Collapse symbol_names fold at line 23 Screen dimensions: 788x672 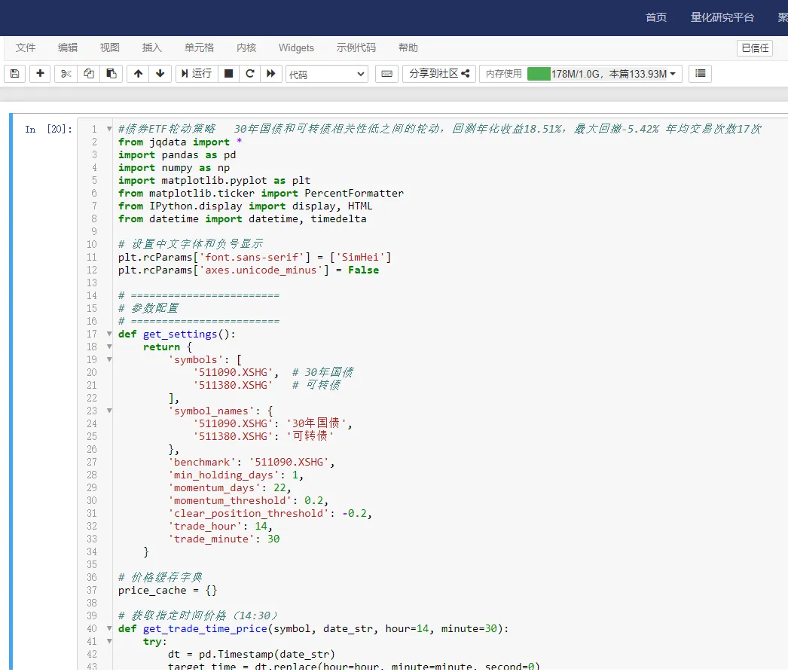coord(109,411)
